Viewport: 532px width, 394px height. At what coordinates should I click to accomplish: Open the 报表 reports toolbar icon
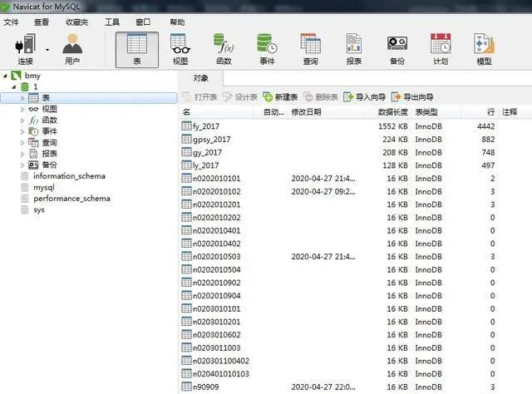[x=354, y=49]
